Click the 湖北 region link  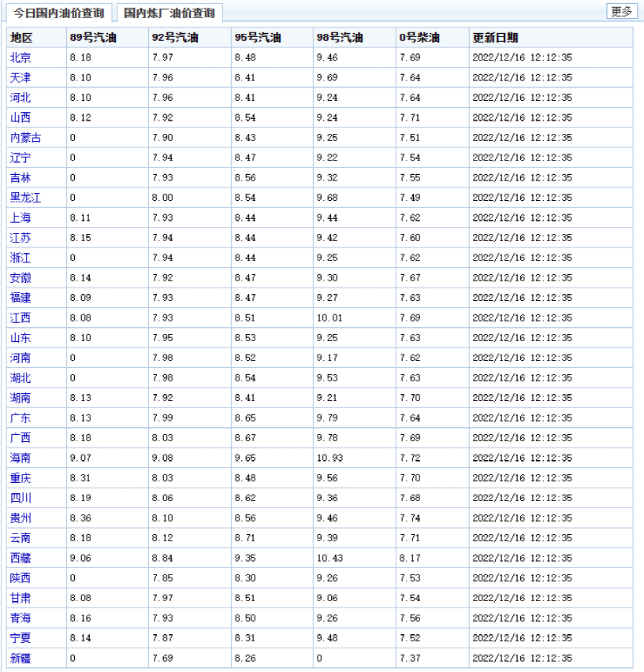(x=20, y=378)
